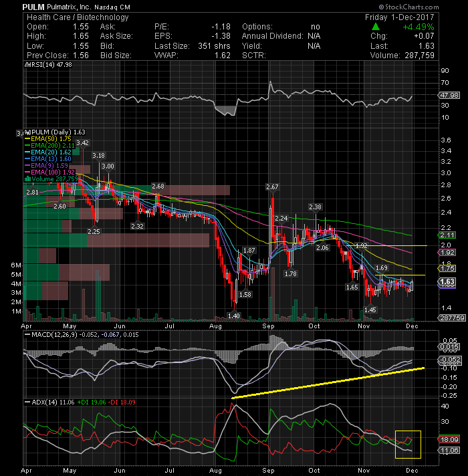Click the Prev Close value 1.56
This screenshot has height=476, width=468.
(81, 55)
